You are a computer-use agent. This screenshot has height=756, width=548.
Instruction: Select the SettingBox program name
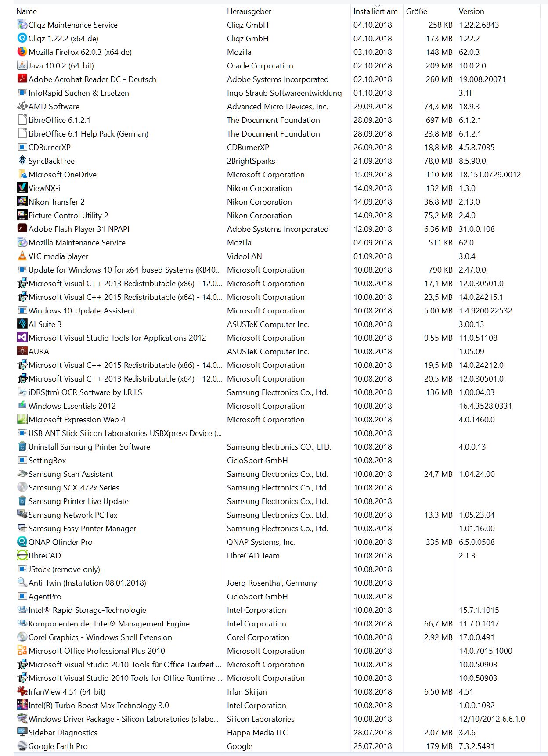pyautogui.click(x=47, y=460)
